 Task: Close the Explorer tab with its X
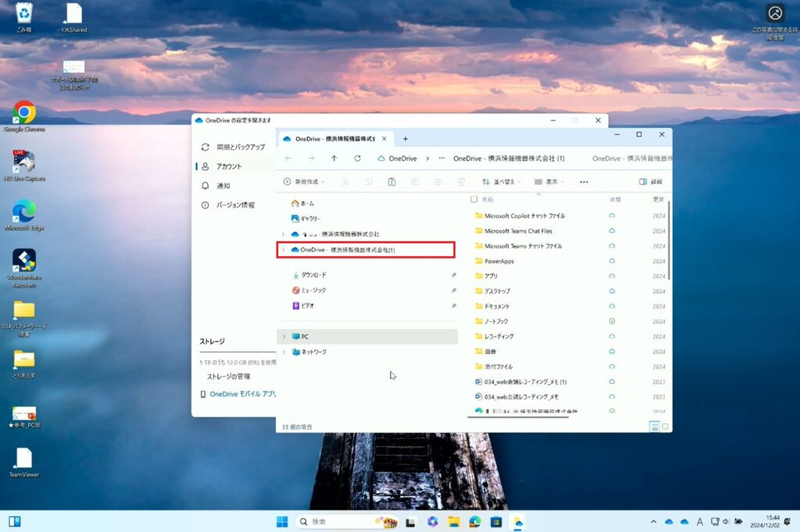click(384, 139)
